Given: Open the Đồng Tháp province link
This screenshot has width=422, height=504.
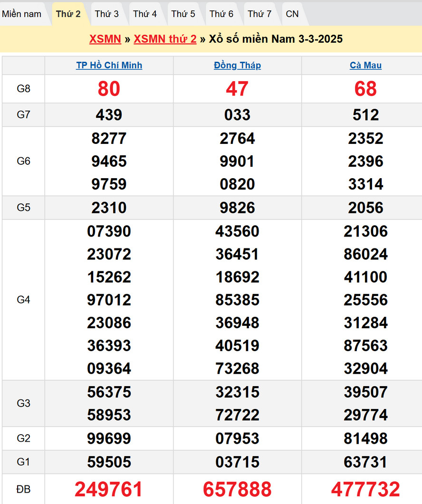Looking at the screenshot, I should click(x=237, y=66).
